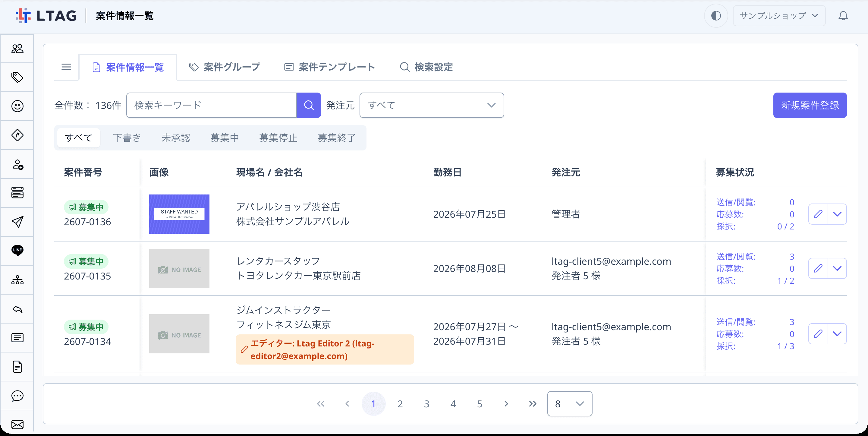Toggle the hamburger menu collapse

click(66, 67)
